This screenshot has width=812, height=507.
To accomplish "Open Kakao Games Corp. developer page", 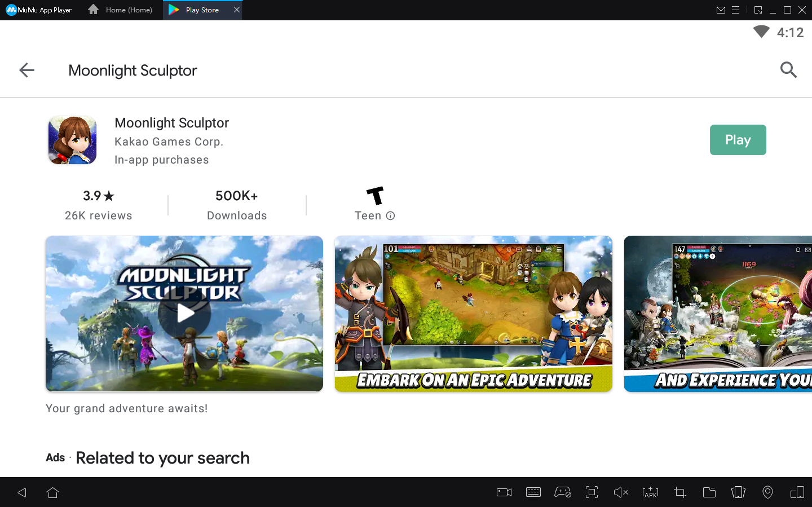I will [x=169, y=142].
